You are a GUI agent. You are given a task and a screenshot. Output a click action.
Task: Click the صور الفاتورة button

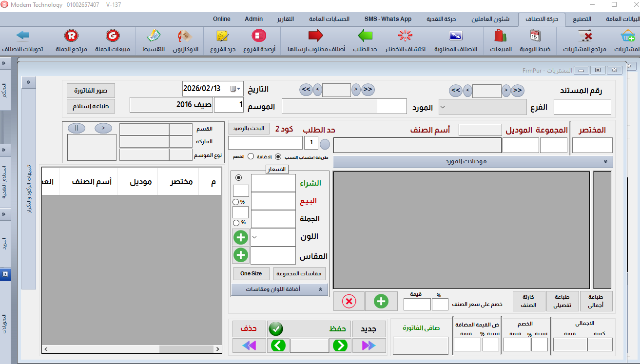(x=91, y=91)
